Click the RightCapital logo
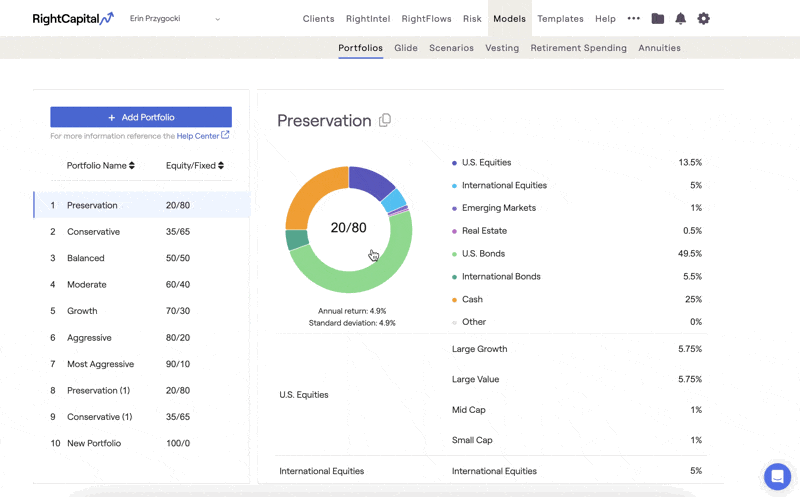The width and height of the screenshot is (800, 497). 72,19
